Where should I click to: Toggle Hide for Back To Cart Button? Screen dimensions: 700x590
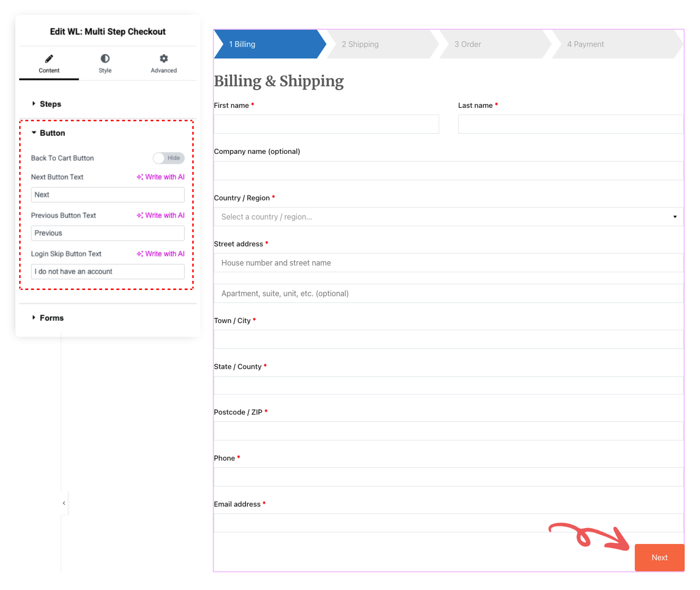point(168,158)
